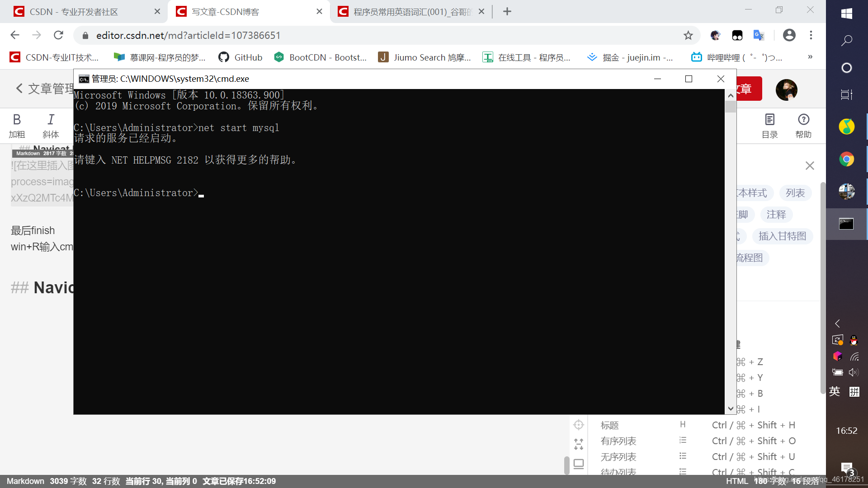Viewport: 868px width, 488px height.
Task: Open the 掘金 juejin.im bookmark
Action: click(630, 57)
